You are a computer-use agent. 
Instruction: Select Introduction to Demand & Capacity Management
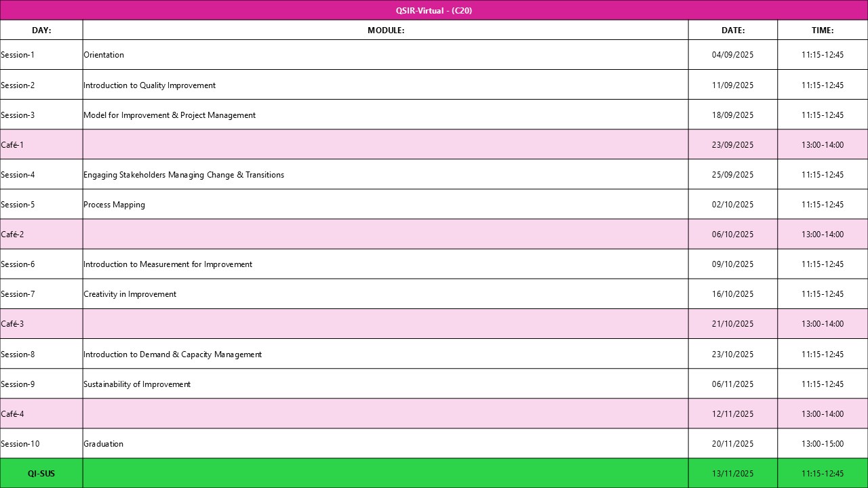click(x=172, y=354)
